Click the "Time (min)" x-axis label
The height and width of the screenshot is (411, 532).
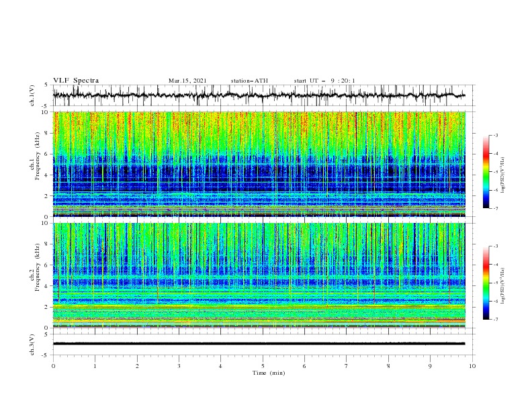(269, 373)
